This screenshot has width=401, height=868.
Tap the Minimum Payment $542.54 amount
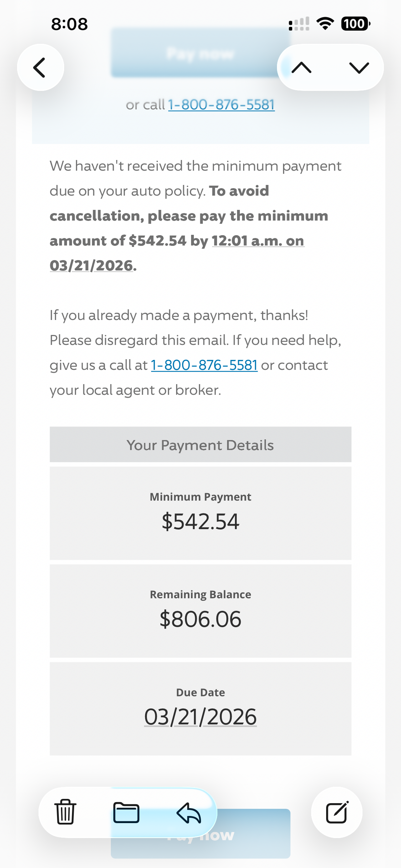pyautogui.click(x=200, y=521)
